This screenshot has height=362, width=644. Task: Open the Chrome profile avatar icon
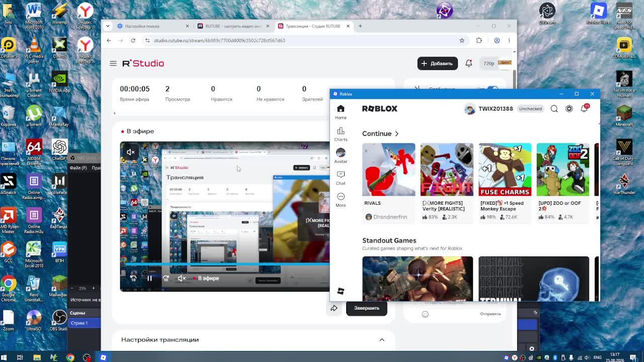[497, 40]
